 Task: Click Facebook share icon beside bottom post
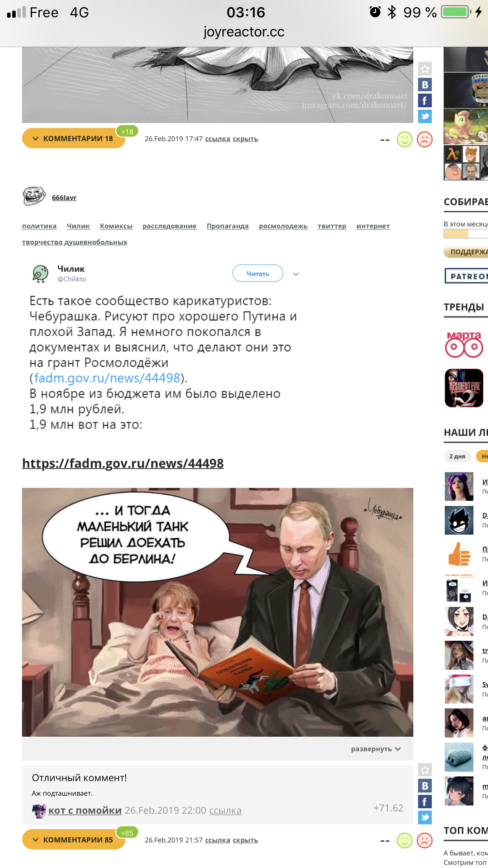coord(425,802)
